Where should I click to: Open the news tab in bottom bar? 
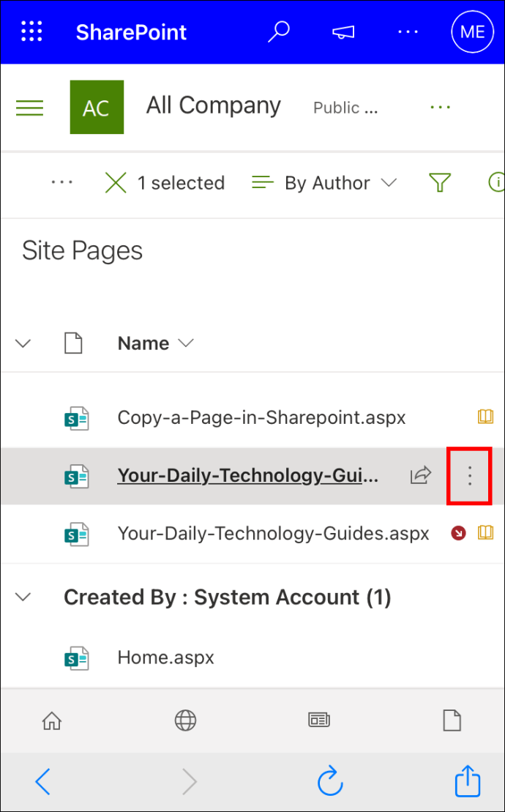(x=319, y=720)
